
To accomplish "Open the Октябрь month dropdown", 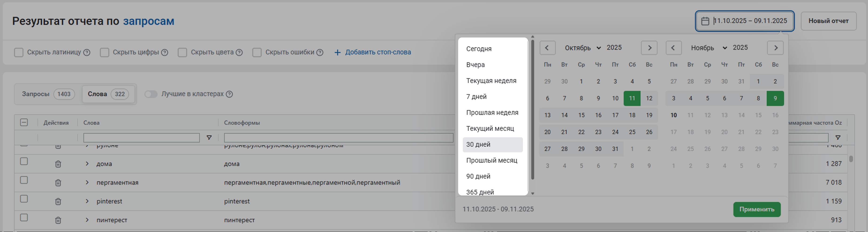I will point(583,48).
